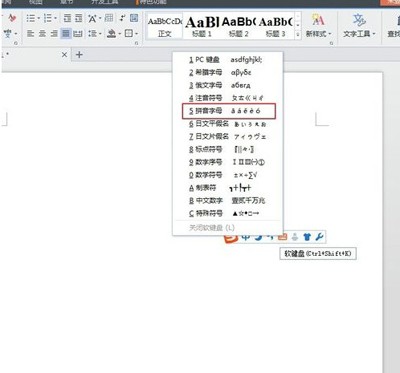
Task: Select 5 拼音字母 from soft keyboard menu
Action: (229, 111)
